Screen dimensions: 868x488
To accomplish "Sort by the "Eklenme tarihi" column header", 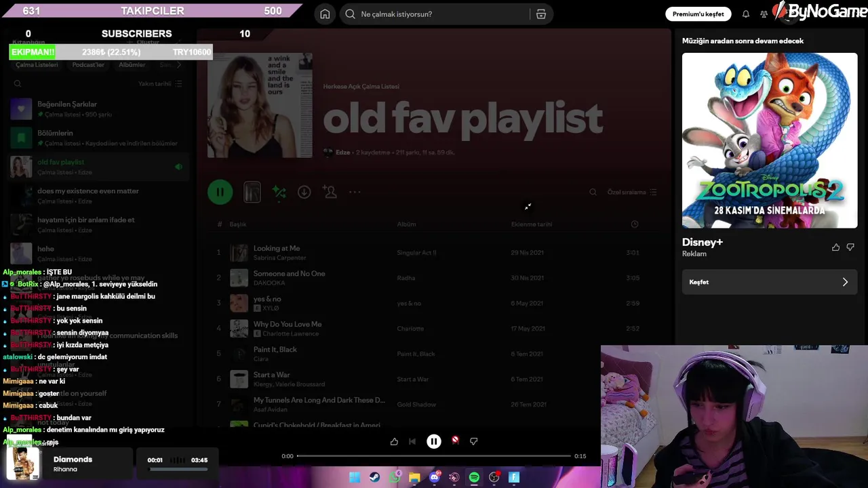I will click(x=532, y=224).
